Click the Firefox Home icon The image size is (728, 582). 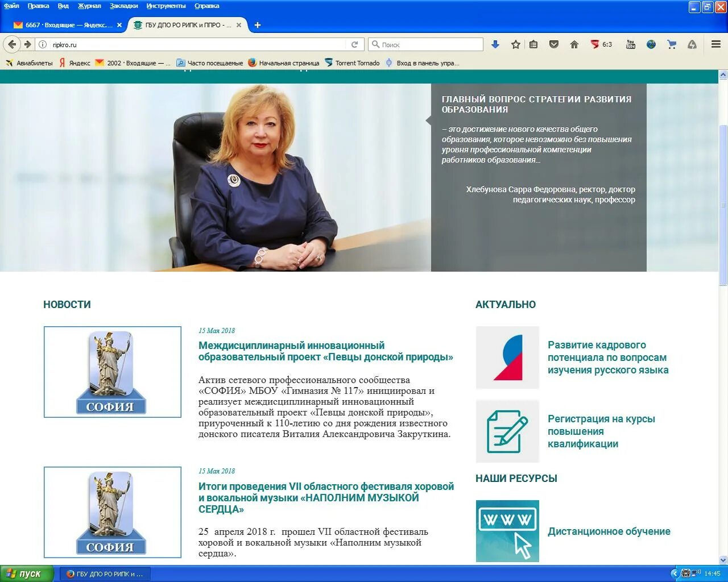(574, 44)
